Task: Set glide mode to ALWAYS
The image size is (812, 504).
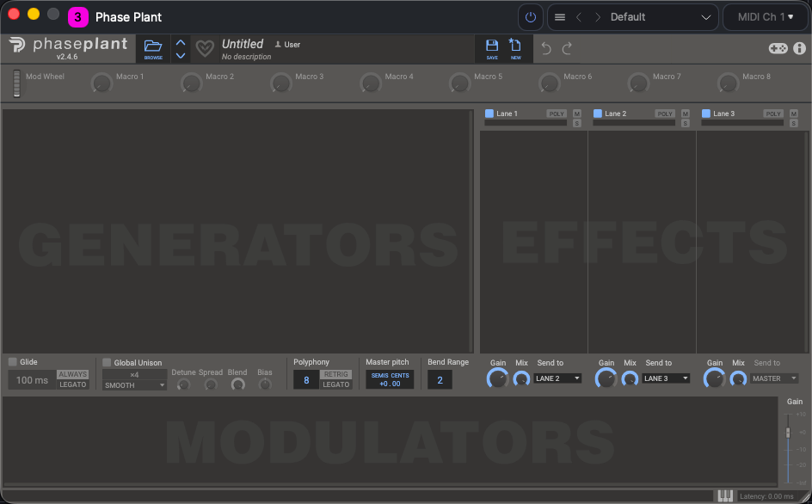Action: point(72,374)
